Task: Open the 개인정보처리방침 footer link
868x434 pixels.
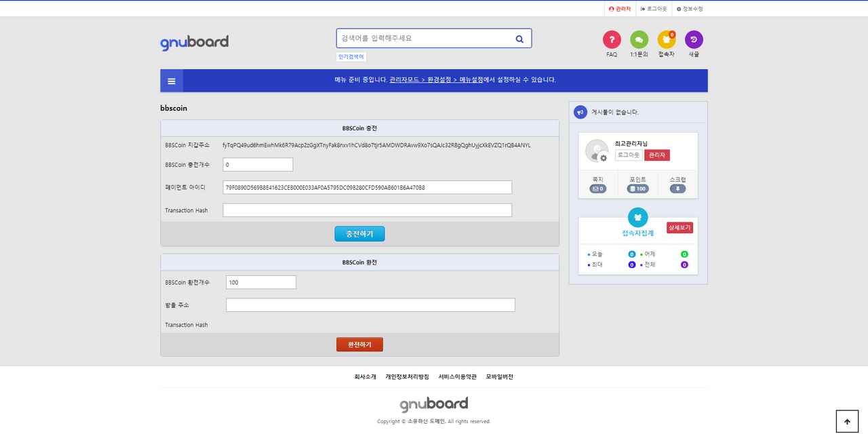Action: (x=407, y=377)
